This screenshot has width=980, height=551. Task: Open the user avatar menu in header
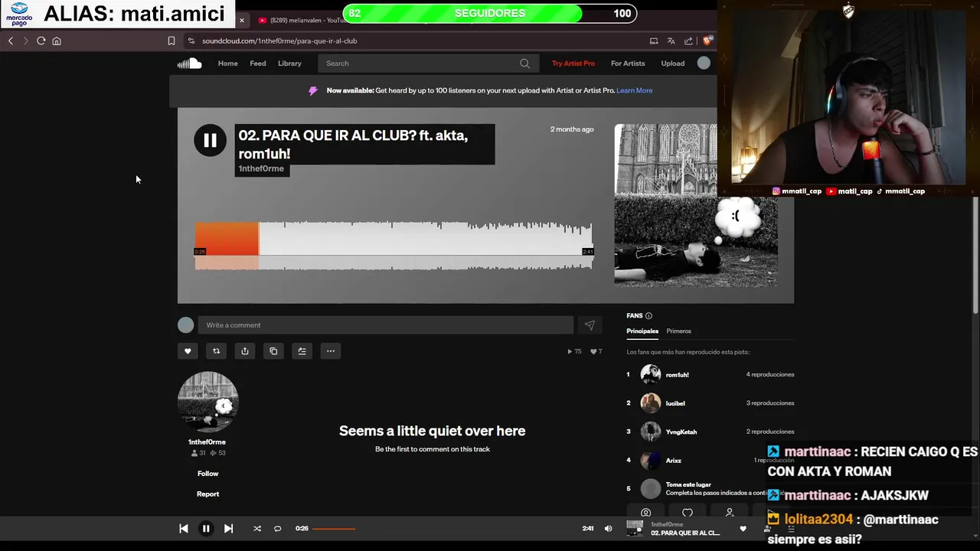704,64
